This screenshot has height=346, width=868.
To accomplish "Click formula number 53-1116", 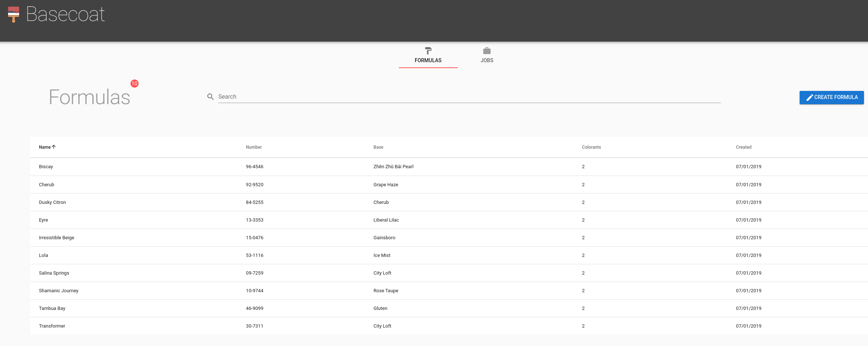I will [x=254, y=255].
